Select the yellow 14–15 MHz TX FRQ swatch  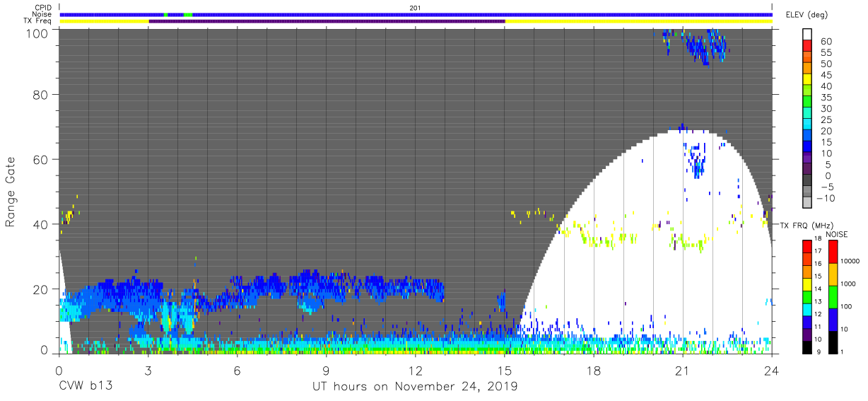click(807, 284)
